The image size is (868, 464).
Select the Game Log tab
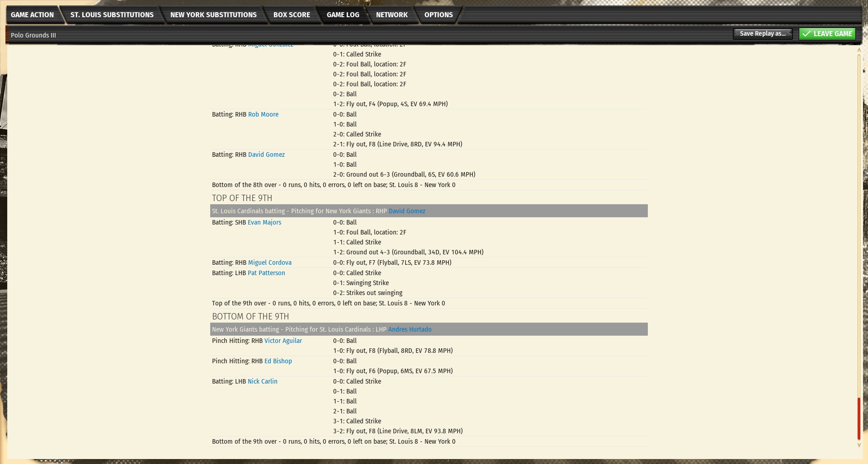pos(343,15)
